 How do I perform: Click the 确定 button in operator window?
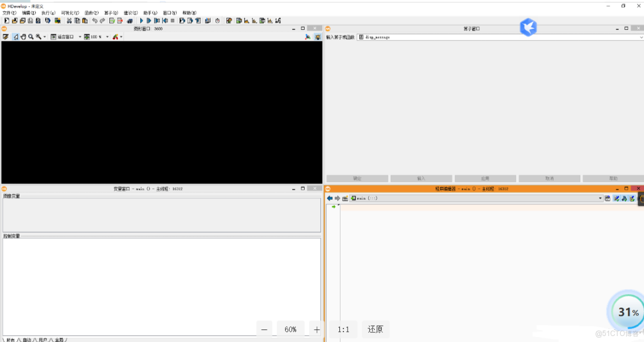click(x=357, y=178)
